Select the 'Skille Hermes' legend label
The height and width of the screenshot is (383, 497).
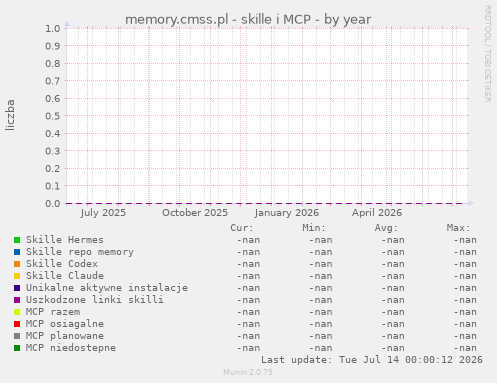click(65, 240)
